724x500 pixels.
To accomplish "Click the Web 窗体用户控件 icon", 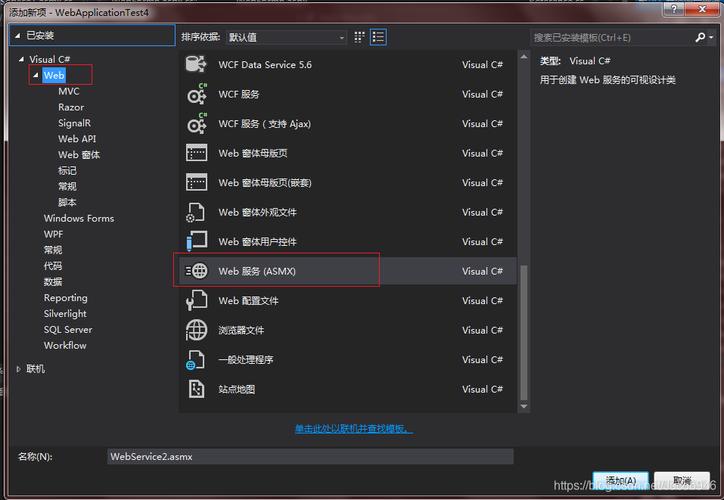I will (196, 241).
